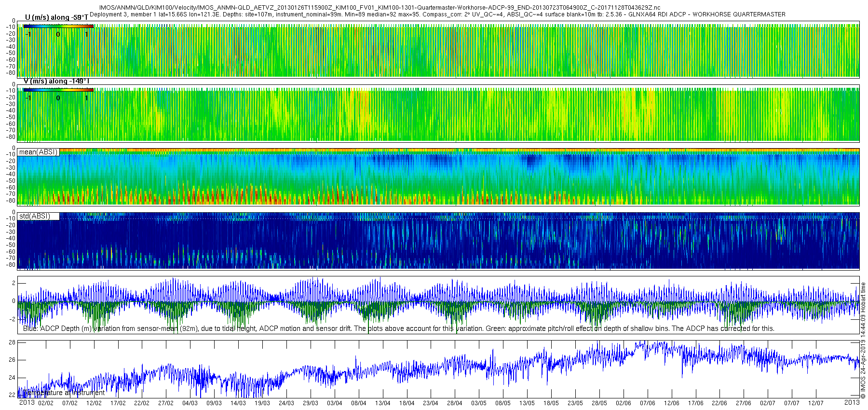868x410 pixels.
Task: Click the '08/05' date tick label
Action: [503, 403]
